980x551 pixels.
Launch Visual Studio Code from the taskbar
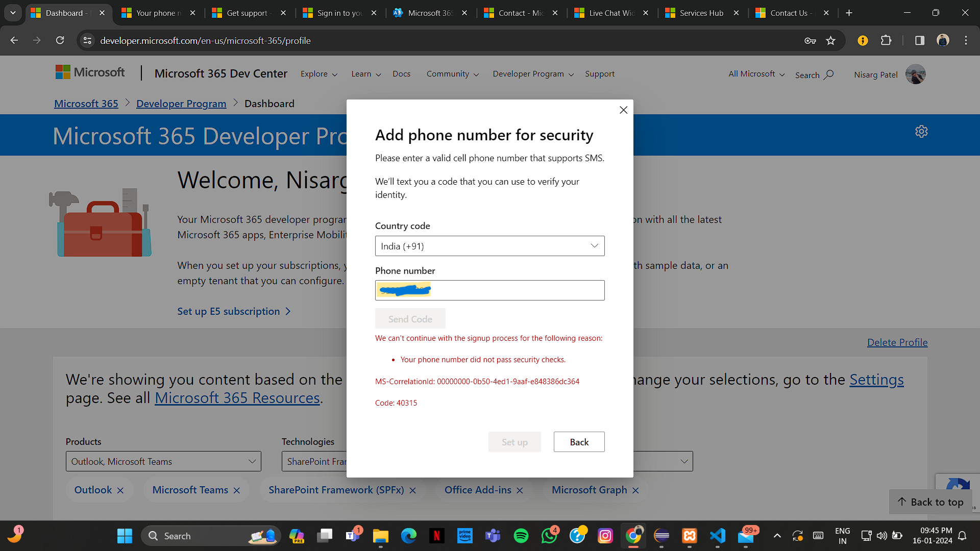[718, 536]
